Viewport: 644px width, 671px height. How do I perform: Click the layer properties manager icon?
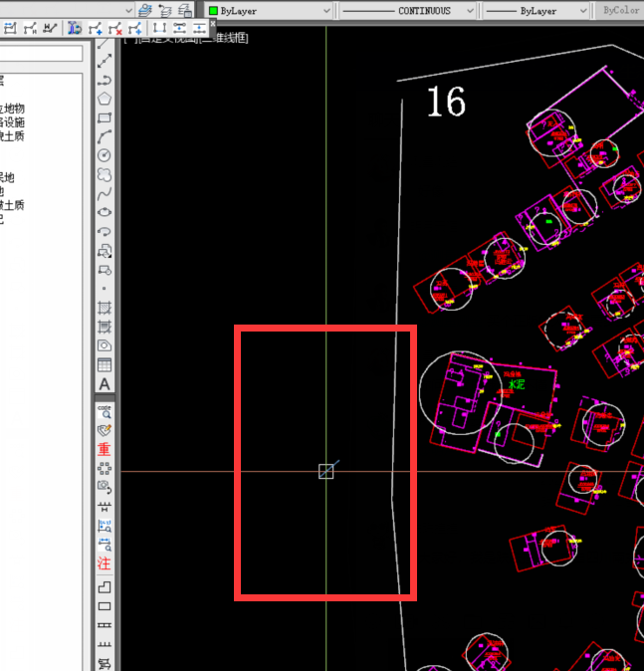tap(145, 10)
